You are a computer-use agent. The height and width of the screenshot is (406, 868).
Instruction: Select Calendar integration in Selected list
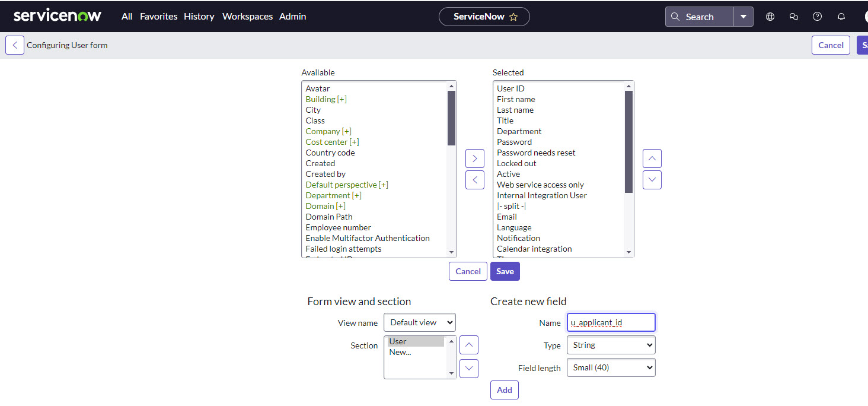(534, 249)
